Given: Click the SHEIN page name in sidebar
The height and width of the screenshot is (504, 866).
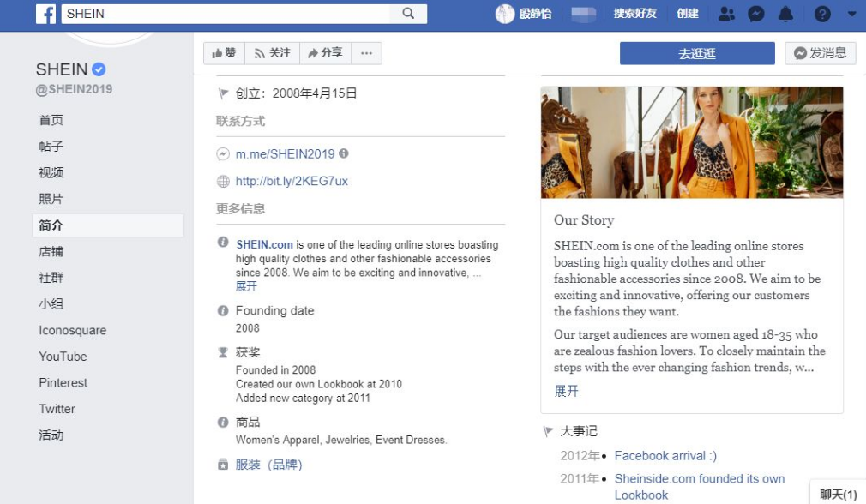Looking at the screenshot, I should point(62,69).
